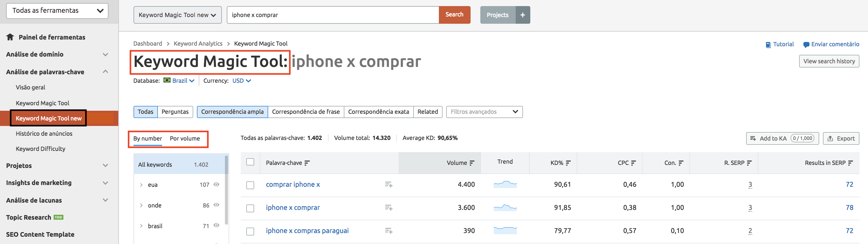Click the plus icon next to Projects
Image resolution: width=868 pixels, height=244 pixels.
tap(522, 15)
